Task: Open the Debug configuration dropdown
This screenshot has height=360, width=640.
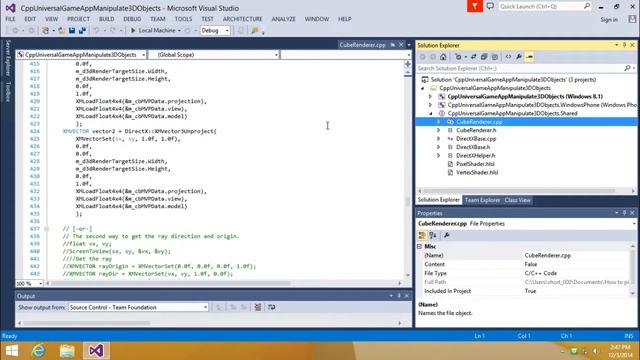Action: (227, 31)
